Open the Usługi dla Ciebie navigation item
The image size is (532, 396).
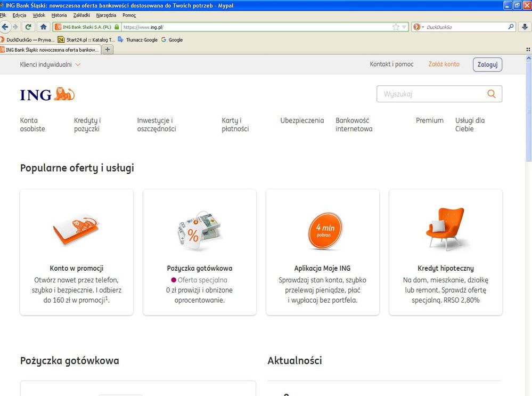[470, 125]
